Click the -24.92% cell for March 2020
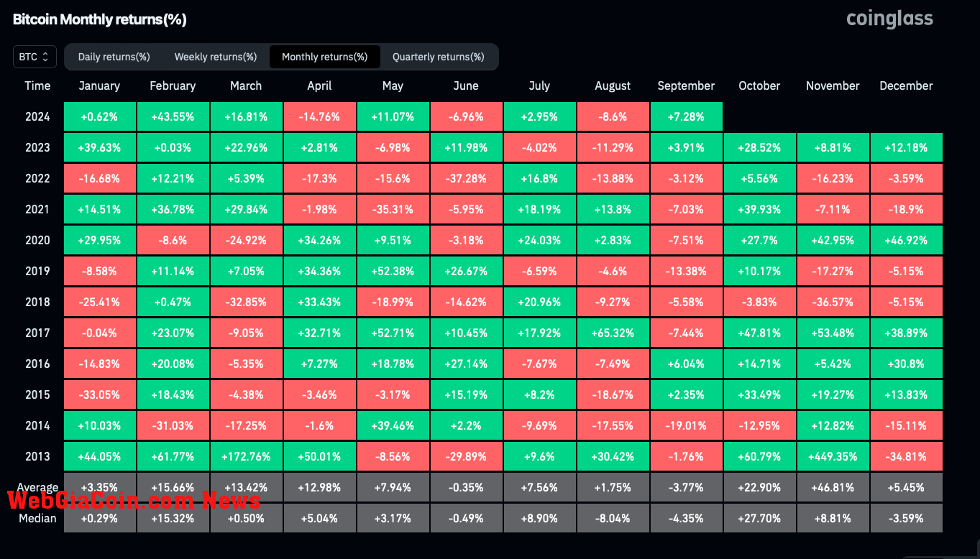980x559 pixels. click(246, 240)
